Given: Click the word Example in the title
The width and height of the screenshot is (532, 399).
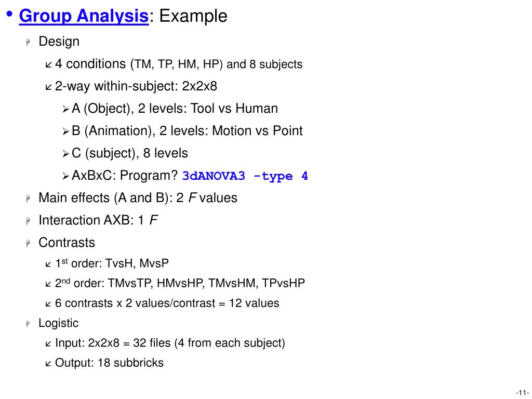Looking at the screenshot, I should click(x=193, y=16).
